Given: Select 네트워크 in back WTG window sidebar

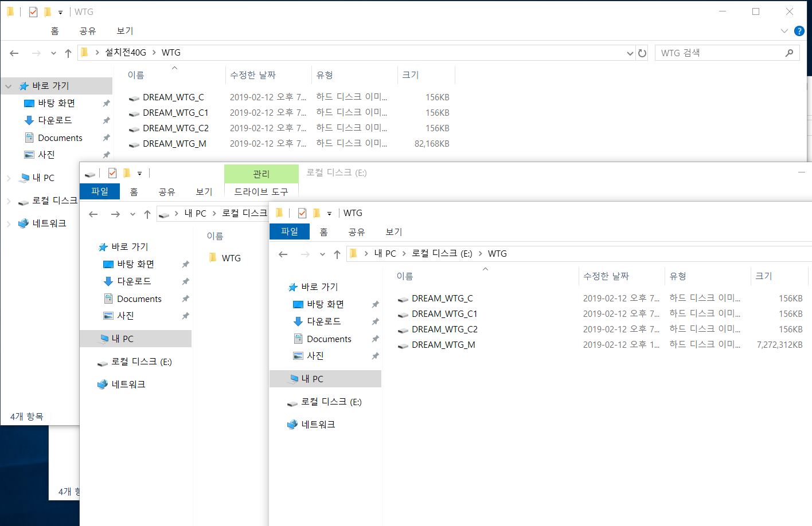Looking at the screenshot, I should click(49, 223).
